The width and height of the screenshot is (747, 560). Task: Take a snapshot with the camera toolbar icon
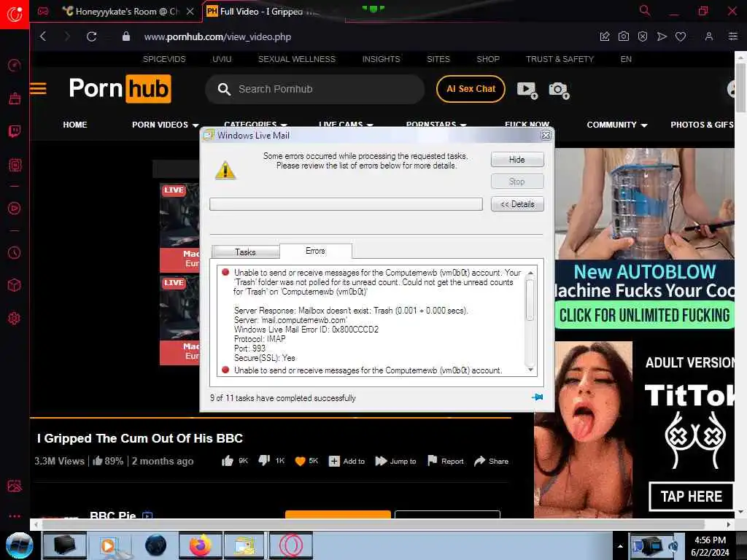[x=623, y=36]
